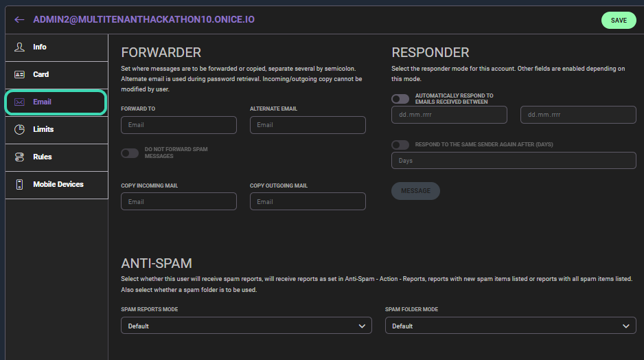
Task: Expand the Spam Folder Mode dropdown
Action: click(510, 326)
